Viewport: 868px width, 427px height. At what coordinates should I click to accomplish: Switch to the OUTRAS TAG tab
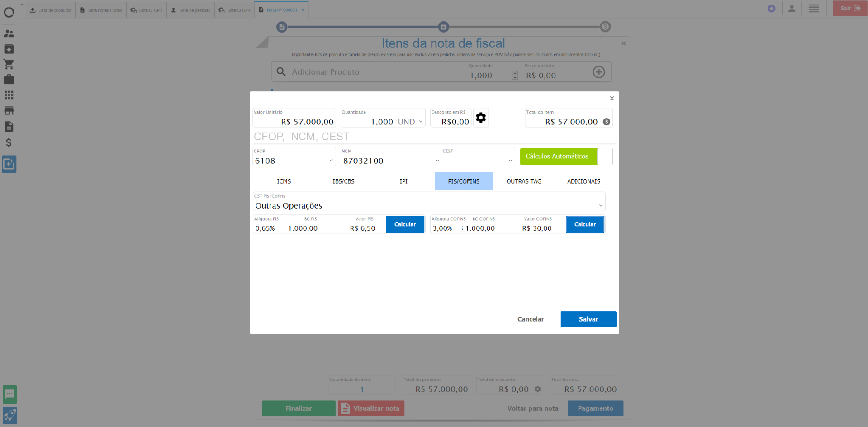(x=523, y=181)
